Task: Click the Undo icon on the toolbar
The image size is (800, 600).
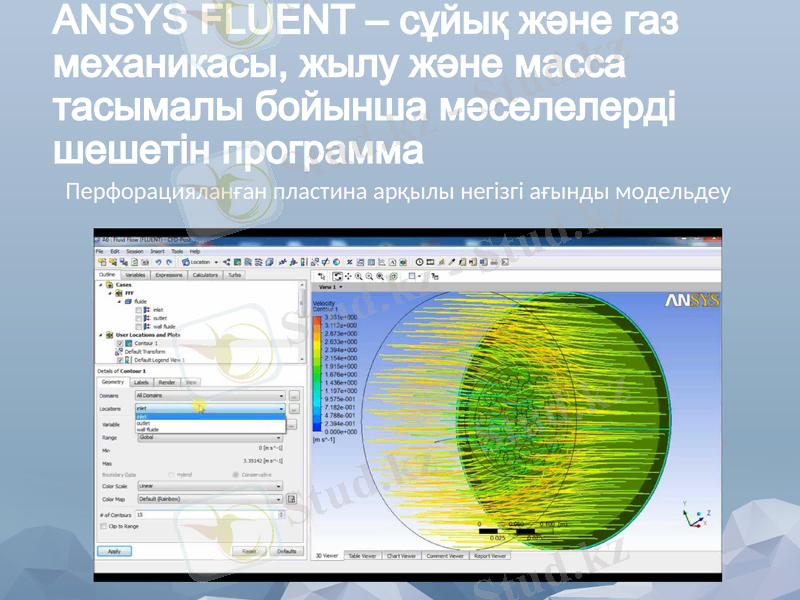Action: [159, 261]
